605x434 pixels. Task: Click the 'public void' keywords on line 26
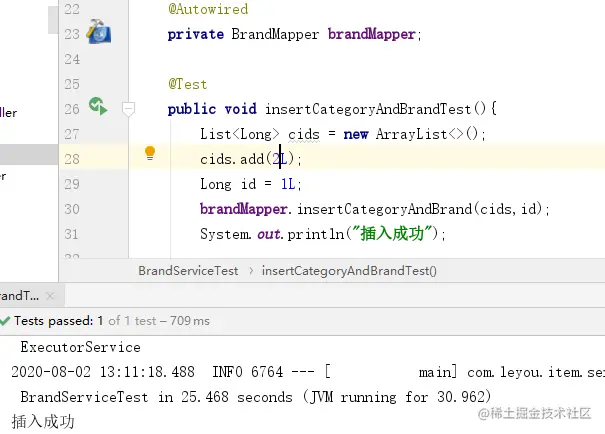pyautogui.click(x=212, y=109)
